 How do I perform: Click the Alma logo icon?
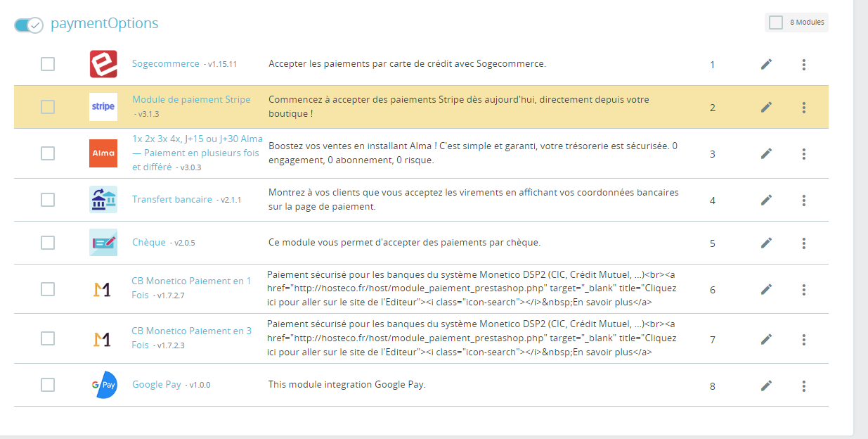tap(103, 153)
